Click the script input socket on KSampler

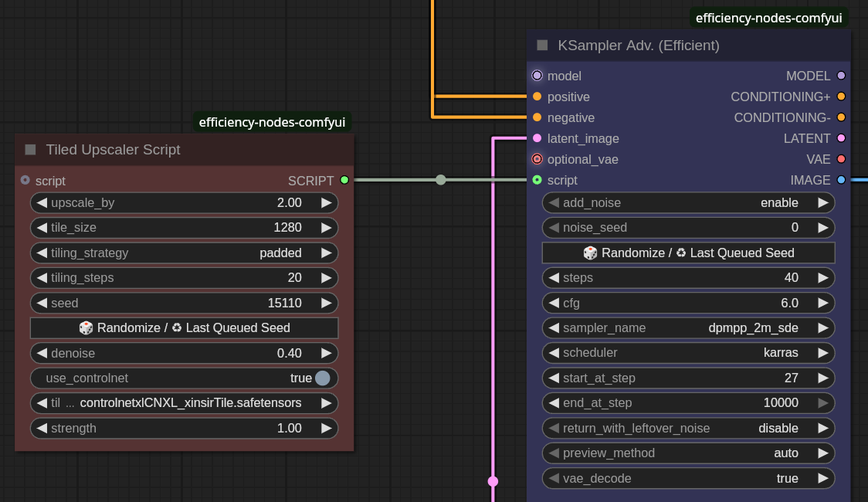coord(537,180)
